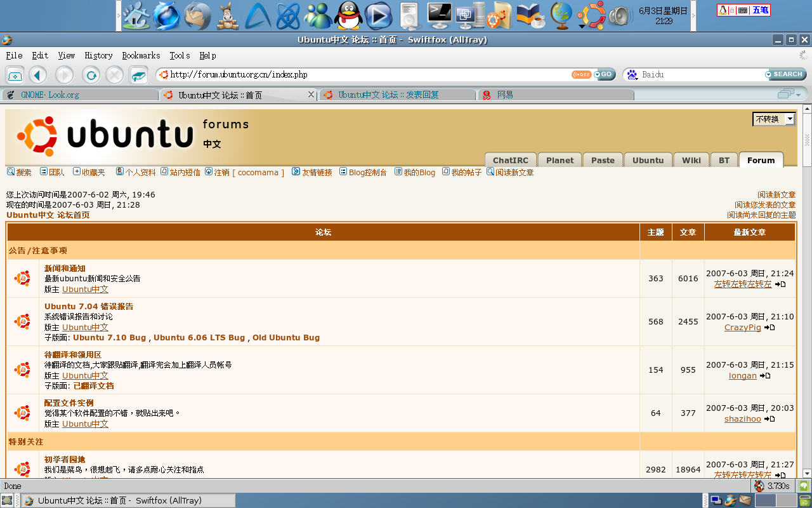Switch to the GNOME-Look.org tab
The image size is (812, 508).
[80, 95]
